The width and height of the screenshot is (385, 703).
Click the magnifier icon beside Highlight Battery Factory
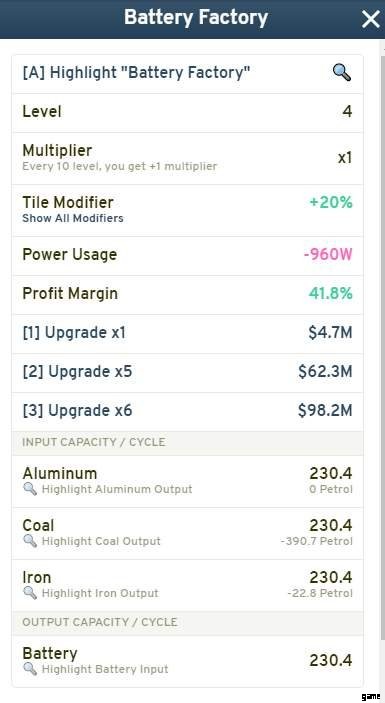(342, 72)
